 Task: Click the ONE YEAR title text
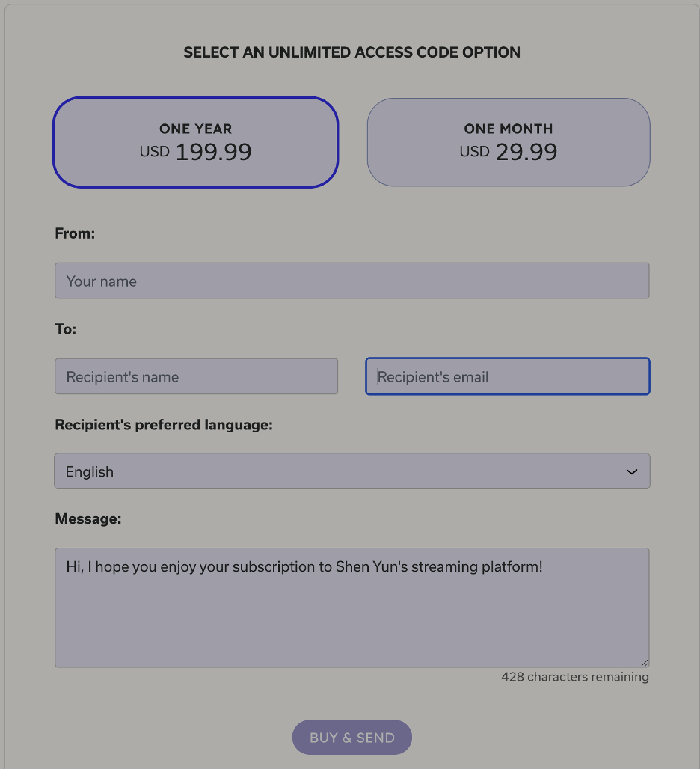196,129
